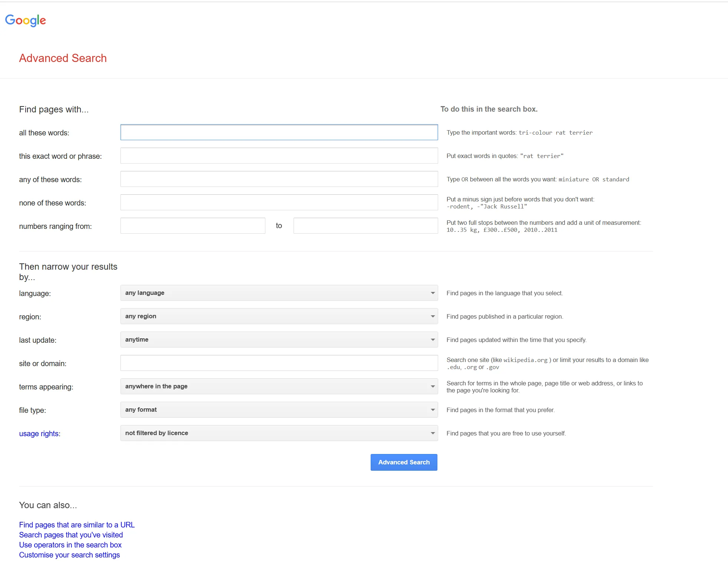Screen dimensions: 728x579
Task: Open the language dropdown showing 'any language'
Action: 279,293
